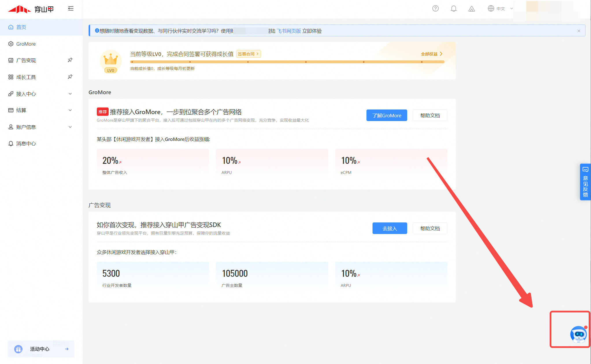Collapse the sidebar with the menu-fold icon

pyautogui.click(x=71, y=8)
